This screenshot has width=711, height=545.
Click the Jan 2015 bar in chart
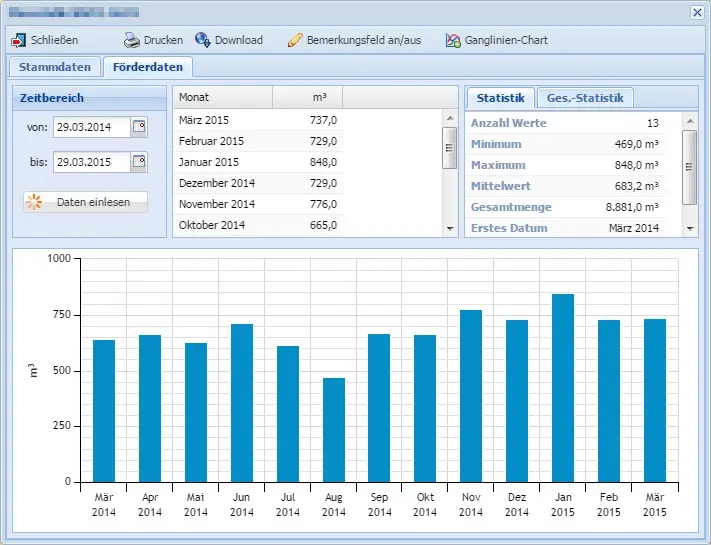pyautogui.click(x=563, y=388)
